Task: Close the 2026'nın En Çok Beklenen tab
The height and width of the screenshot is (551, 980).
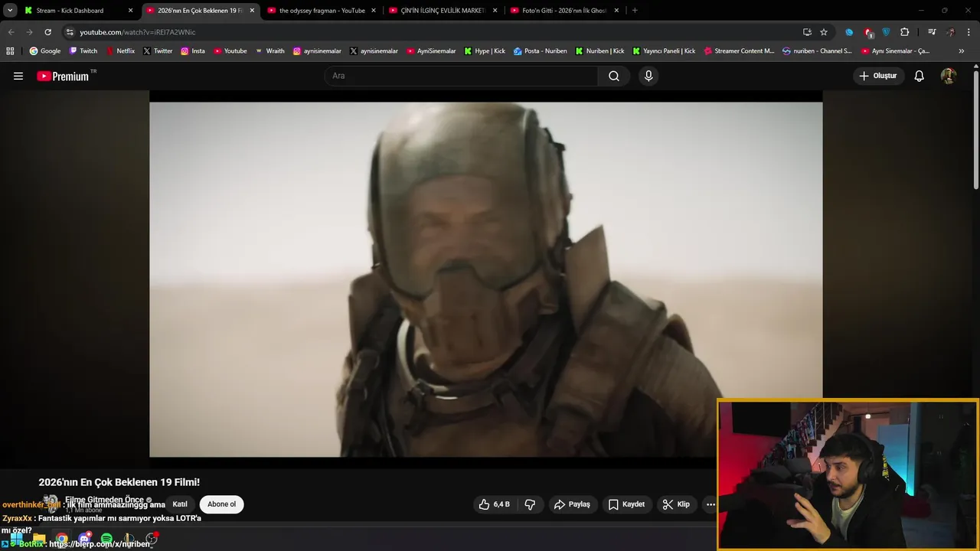Action: (x=252, y=11)
